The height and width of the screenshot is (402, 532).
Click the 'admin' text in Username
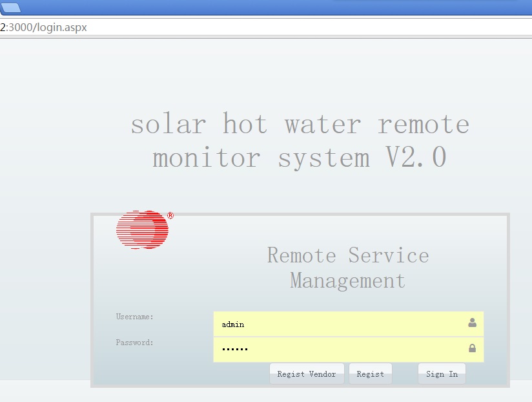(x=232, y=324)
